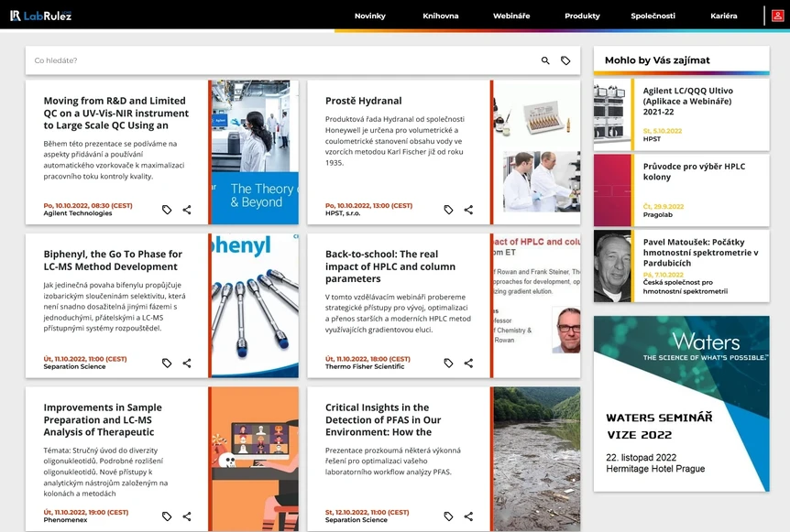The width and height of the screenshot is (790, 532).
Task: Click 'Po, 10.10.2022, 13:00 (CEST)' date
Action: 368,205
